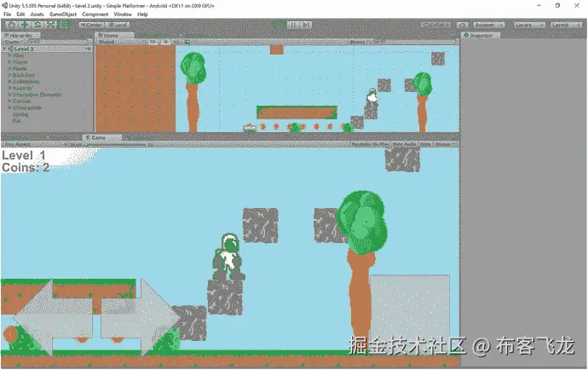Click the Game view Scale slider
Viewport: 588px width, 370px height.
115,144
